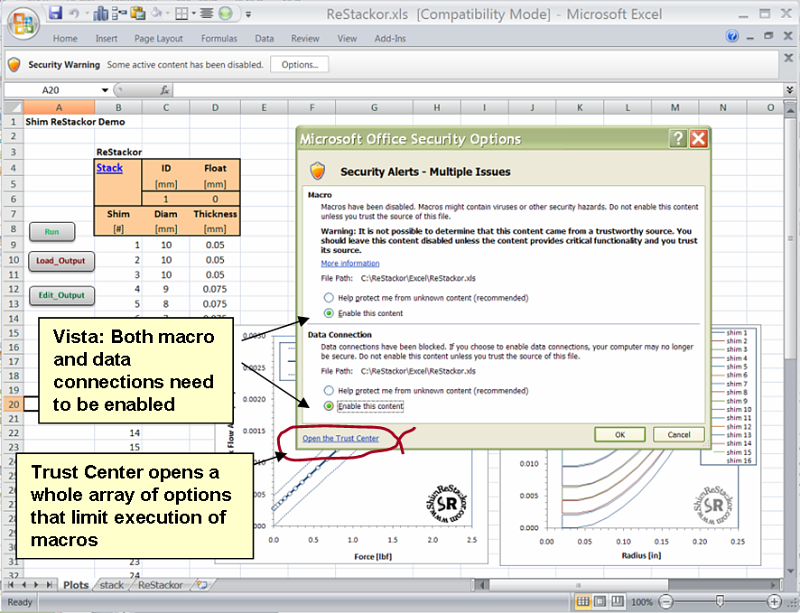Open the Home ribbon tab
Viewport: 800px width, 613px height.
coord(65,38)
